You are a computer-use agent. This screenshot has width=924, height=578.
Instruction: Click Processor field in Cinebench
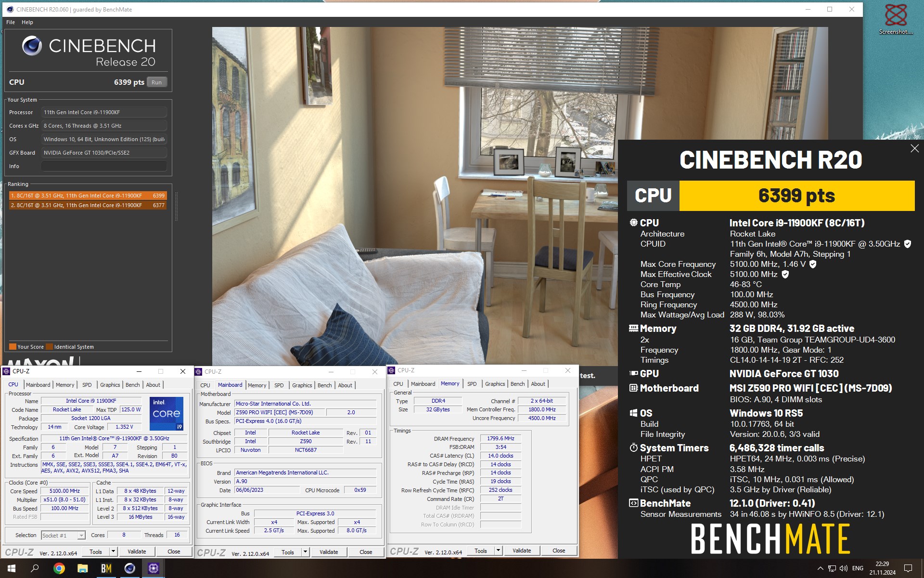click(x=104, y=112)
